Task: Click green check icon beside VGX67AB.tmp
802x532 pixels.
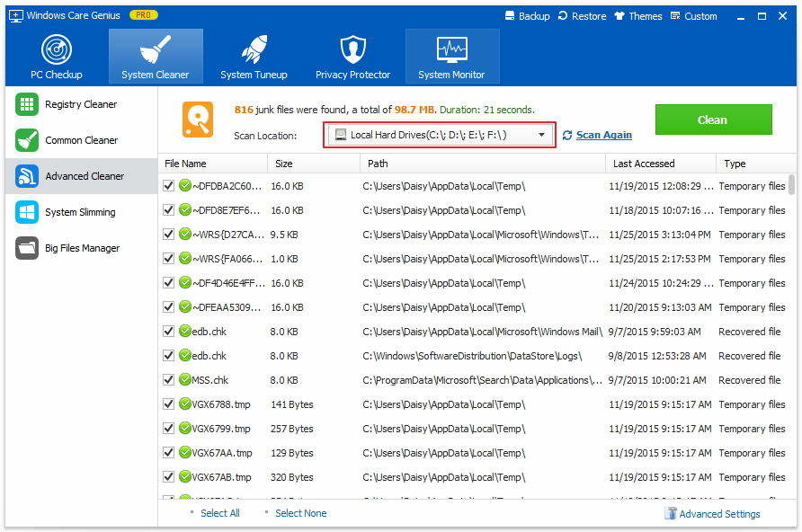Action: click(x=185, y=476)
